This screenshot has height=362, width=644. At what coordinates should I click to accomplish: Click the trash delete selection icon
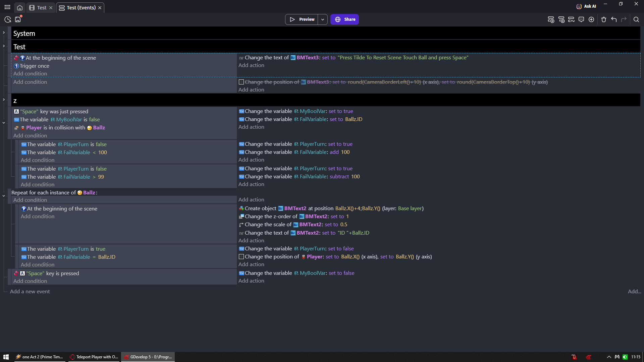coord(604,19)
